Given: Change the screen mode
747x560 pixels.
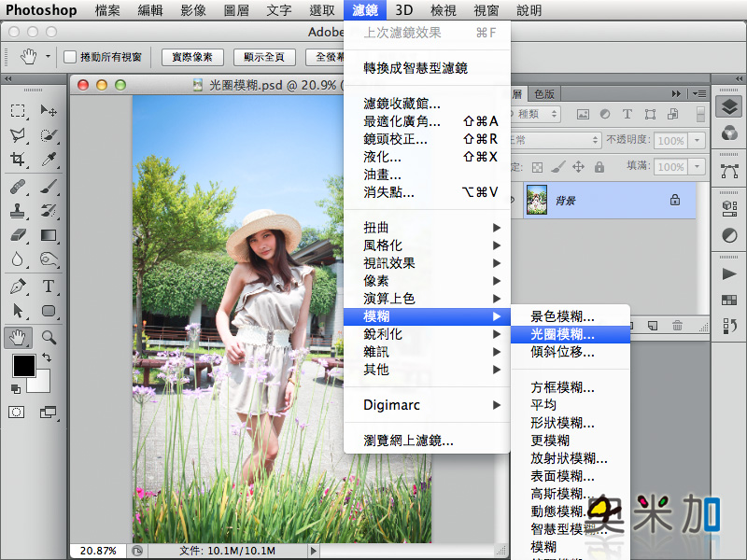Looking at the screenshot, I should tap(48, 413).
